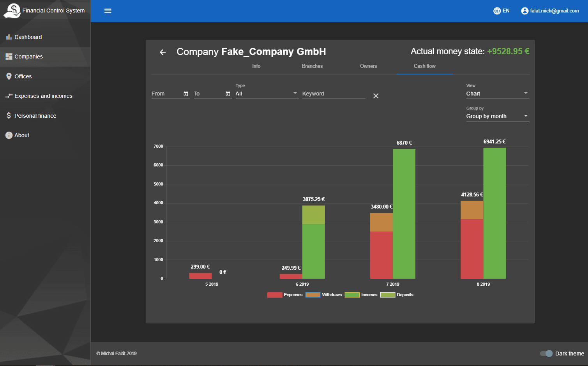588x366 pixels.
Task: Toggle the Dark theme switch
Action: [x=546, y=354]
